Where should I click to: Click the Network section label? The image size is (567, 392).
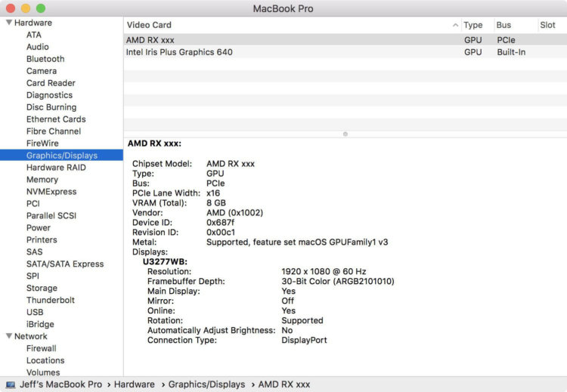coord(31,336)
